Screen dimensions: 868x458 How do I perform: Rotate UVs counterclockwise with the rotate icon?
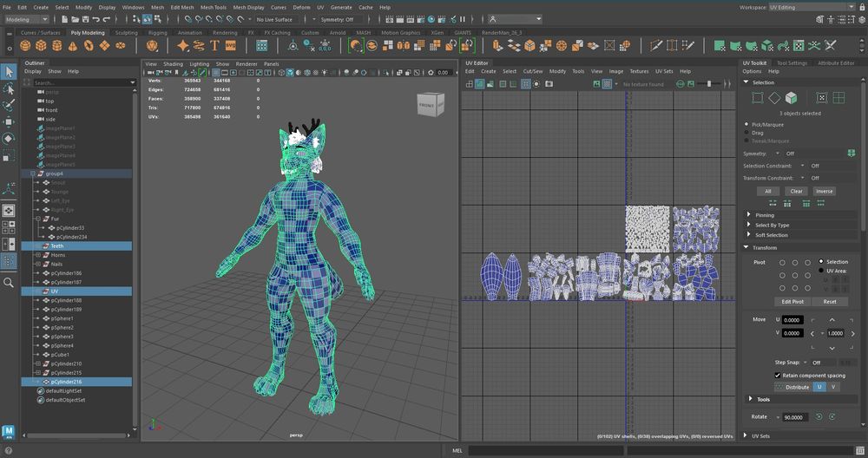[819, 417]
